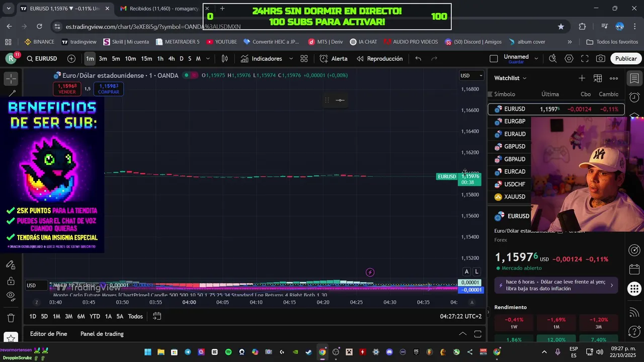
Task: Open the watchlist panel sidebar icon
Action: 634,78
